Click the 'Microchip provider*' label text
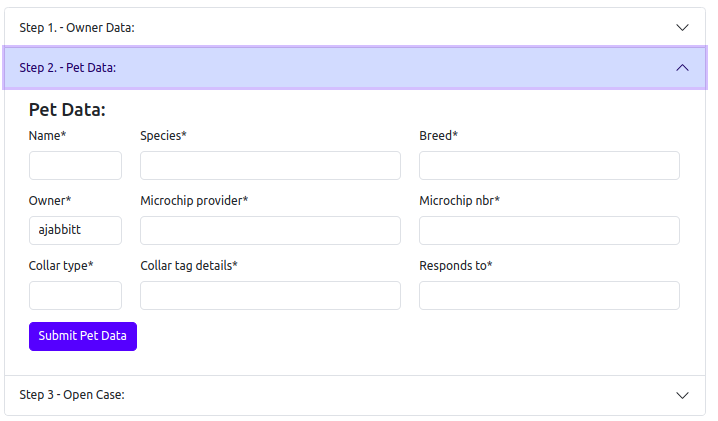The width and height of the screenshot is (718, 421). [x=194, y=201]
